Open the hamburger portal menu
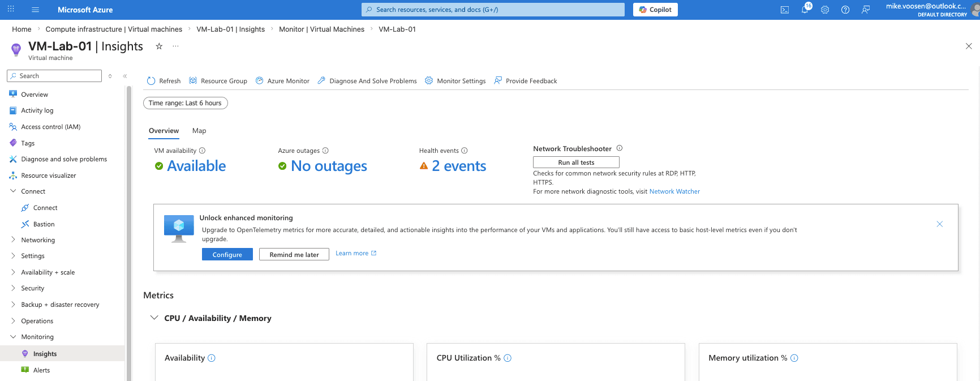 point(35,10)
